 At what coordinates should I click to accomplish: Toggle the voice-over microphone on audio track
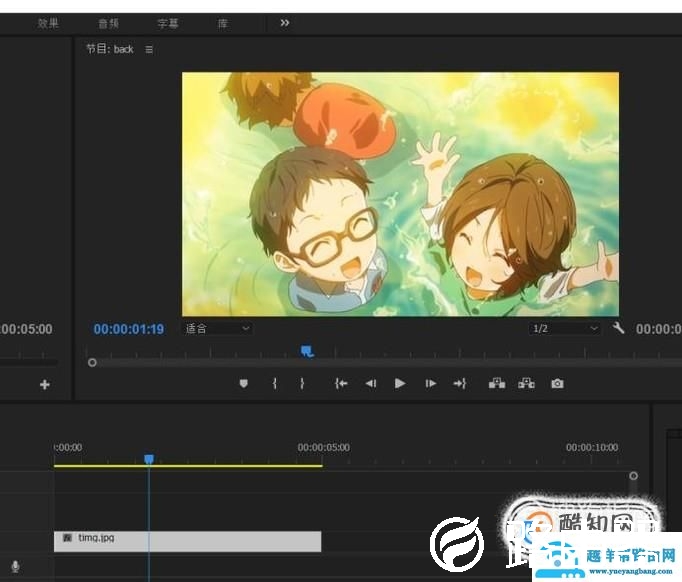tap(15, 566)
